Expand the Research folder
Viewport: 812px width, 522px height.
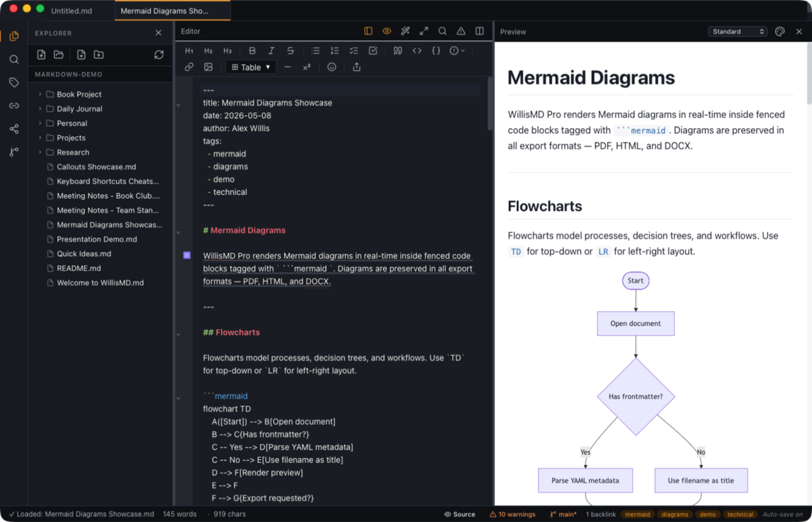point(40,153)
